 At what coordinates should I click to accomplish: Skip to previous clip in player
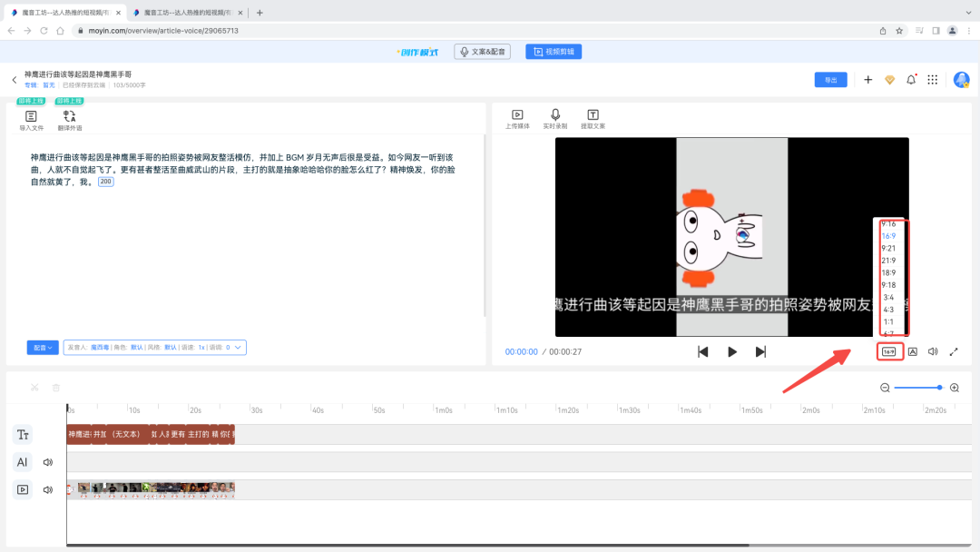coord(703,352)
